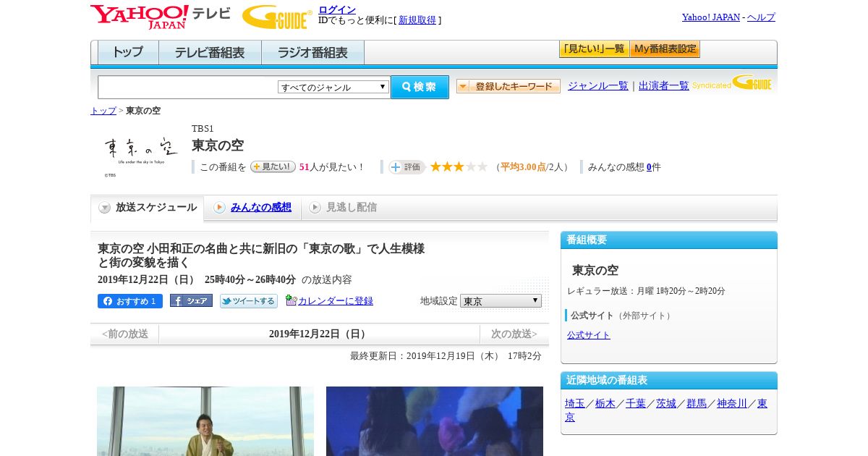Open the man in kimono thumbnail
868x456 pixels.
click(x=205, y=421)
